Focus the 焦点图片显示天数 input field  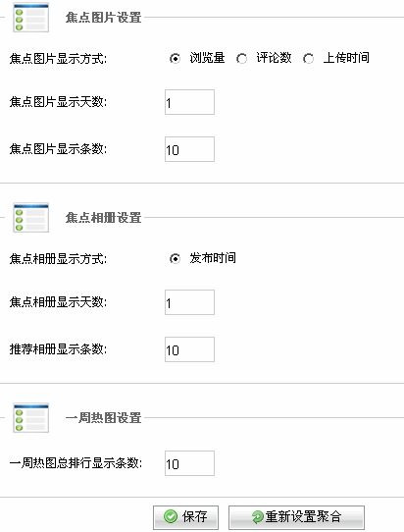pos(189,102)
